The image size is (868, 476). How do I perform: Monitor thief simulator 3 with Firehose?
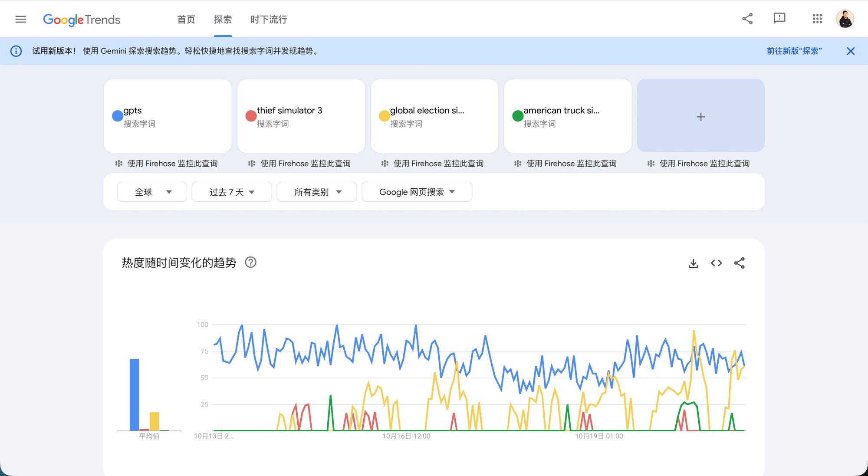299,164
